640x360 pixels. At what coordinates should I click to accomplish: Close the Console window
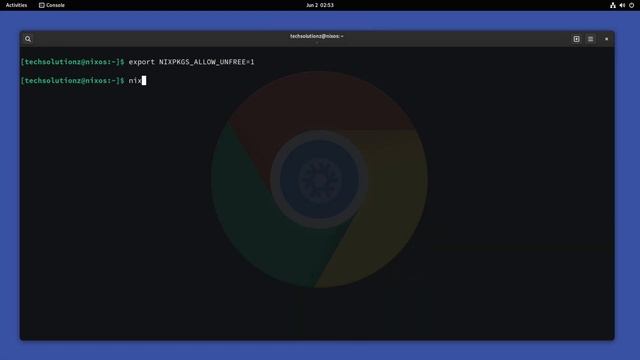coord(607,39)
